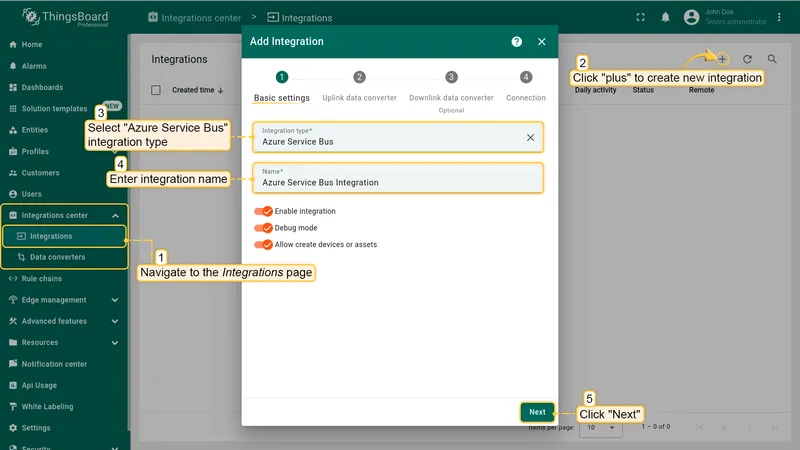Screen dimensions: 800x450
Task: Click the Status column header
Action: [x=643, y=90]
